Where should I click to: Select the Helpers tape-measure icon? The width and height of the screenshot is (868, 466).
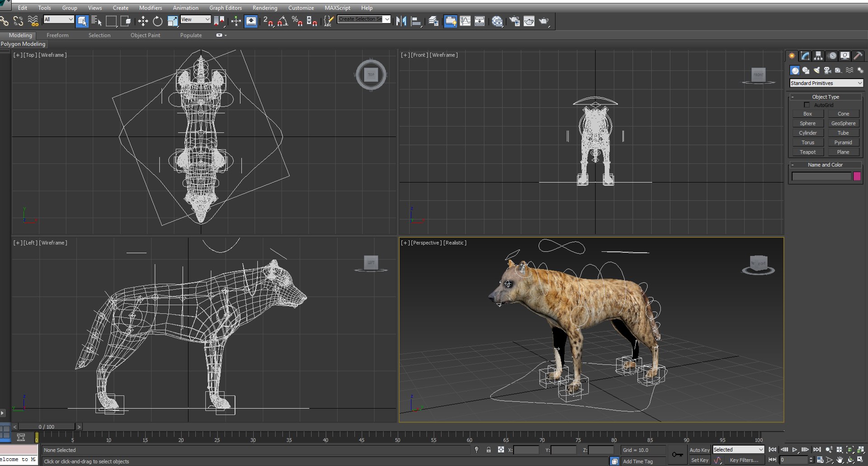click(x=838, y=71)
